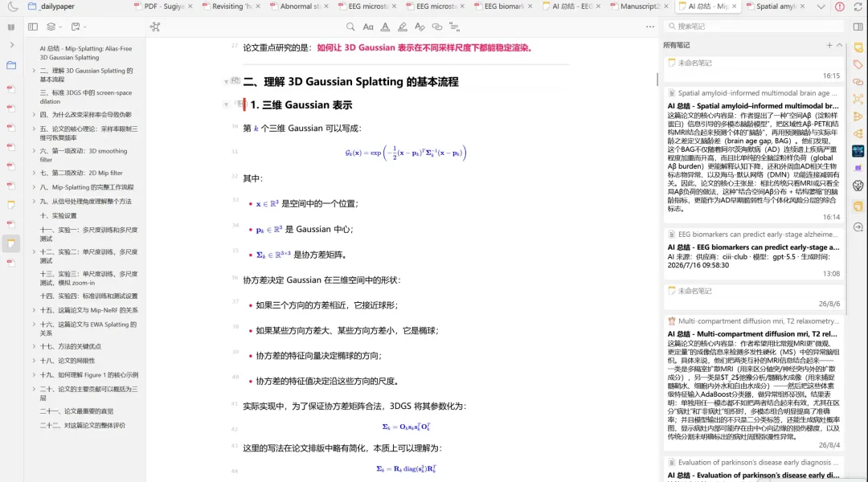The height and width of the screenshot is (482, 868).
Task: Open the font size Aa tool
Action: (368, 27)
